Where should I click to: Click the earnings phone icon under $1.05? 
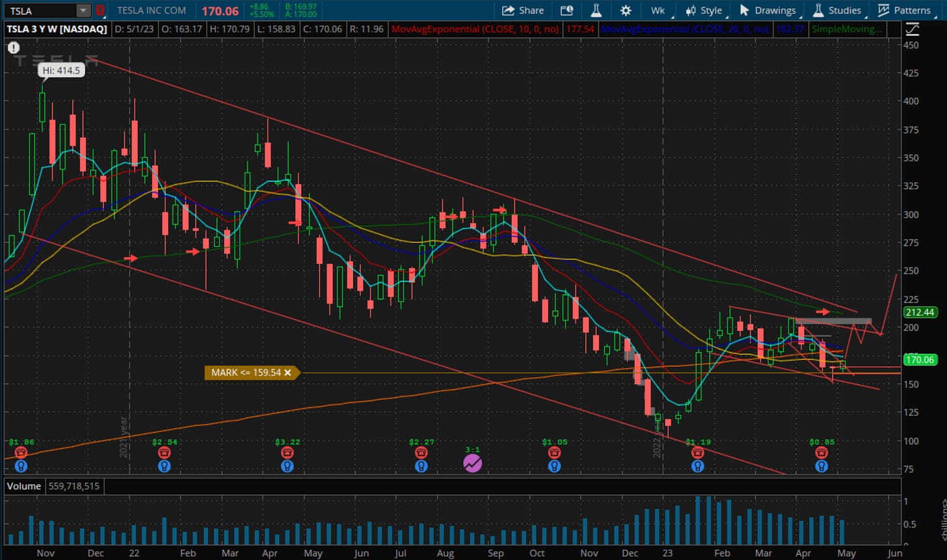point(554,453)
